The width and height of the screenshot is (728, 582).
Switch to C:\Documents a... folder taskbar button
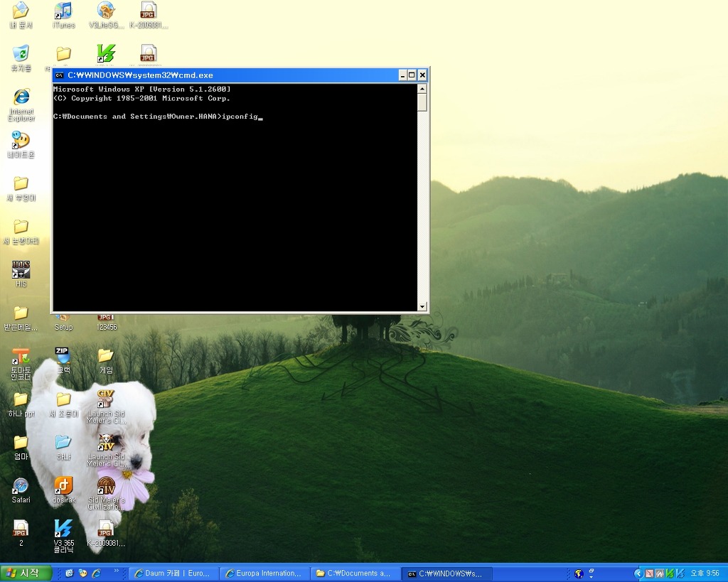coord(355,573)
